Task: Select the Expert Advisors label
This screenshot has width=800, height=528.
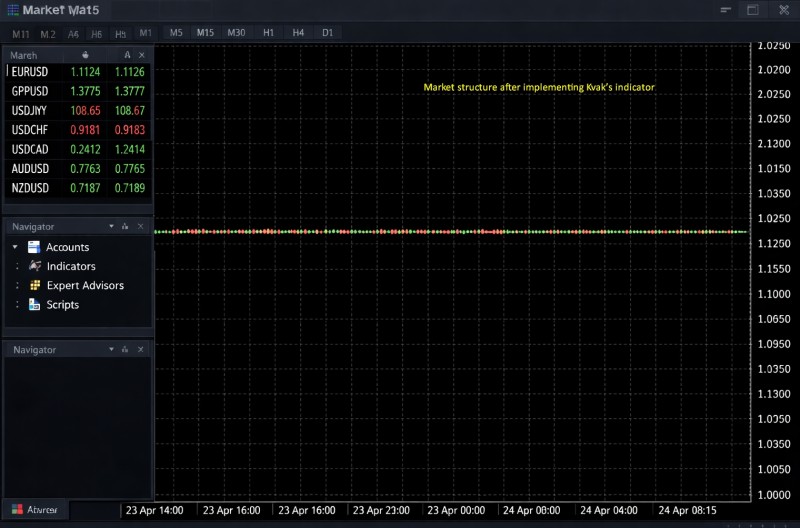Action: [85, 285]
